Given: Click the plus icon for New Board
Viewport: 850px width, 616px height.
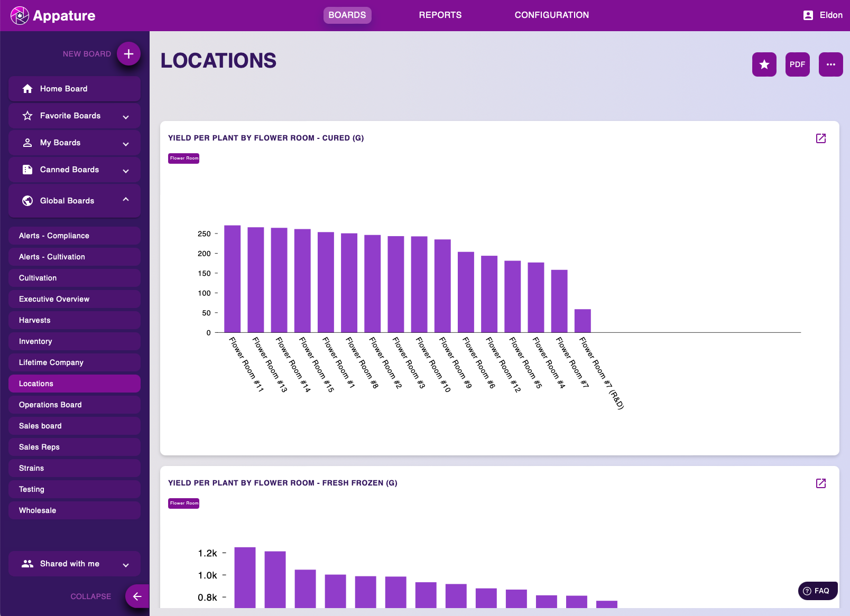Looking at the screenshot, I should coord(128,54).
